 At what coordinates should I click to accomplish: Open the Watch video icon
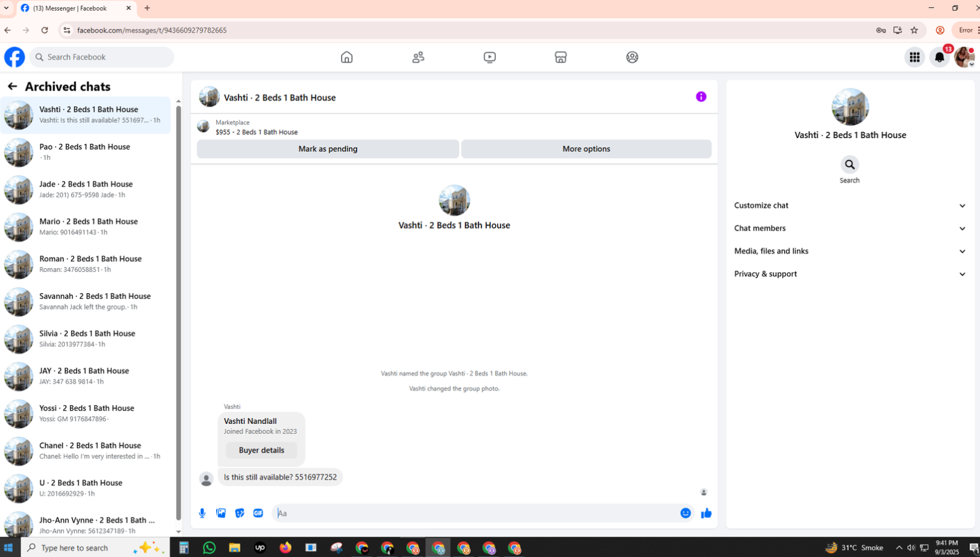490,57
